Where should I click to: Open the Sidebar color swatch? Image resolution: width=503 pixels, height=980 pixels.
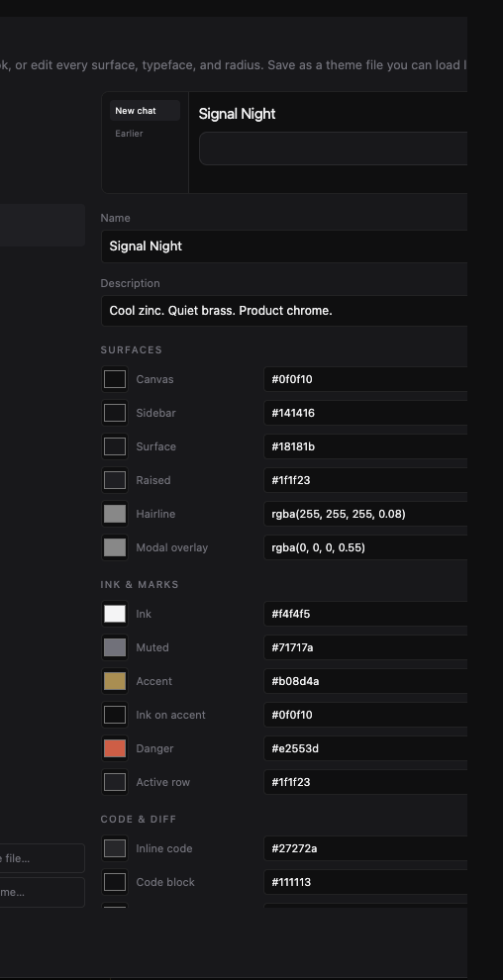click(x=114, y=413)
